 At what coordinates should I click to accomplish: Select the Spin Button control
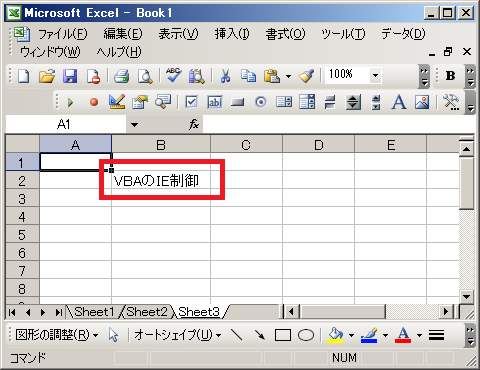[x=376, y=102]
